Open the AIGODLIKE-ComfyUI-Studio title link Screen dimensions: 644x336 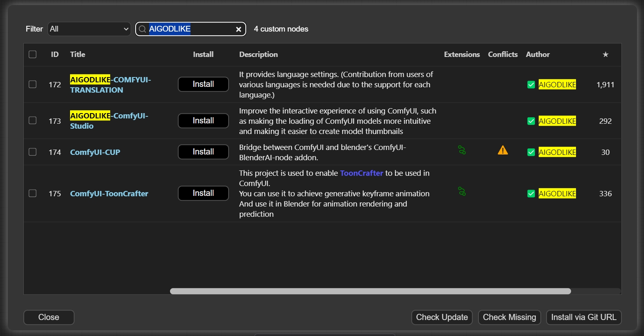tap(109, 121)
